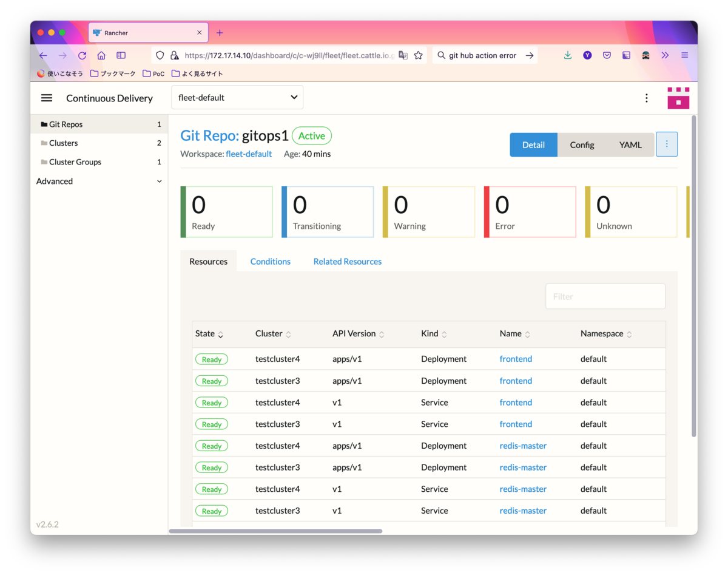
Task: Click the tracking protection shield icon
Action: 160,55
